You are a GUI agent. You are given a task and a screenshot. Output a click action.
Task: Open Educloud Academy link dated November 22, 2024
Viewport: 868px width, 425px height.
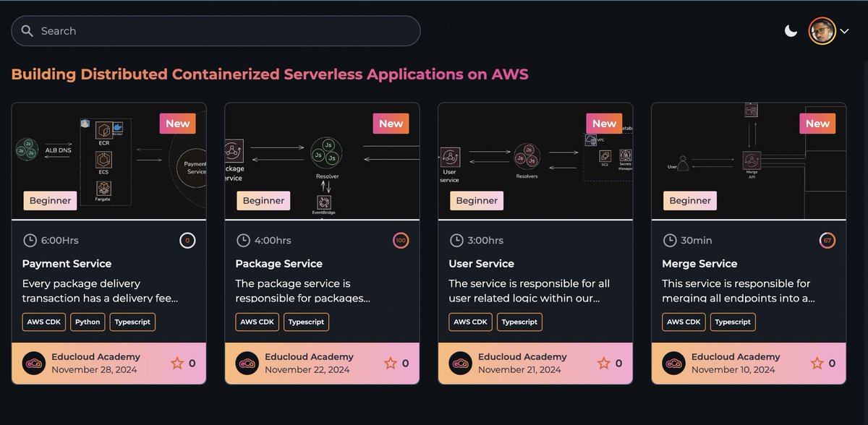click(309, 356)
